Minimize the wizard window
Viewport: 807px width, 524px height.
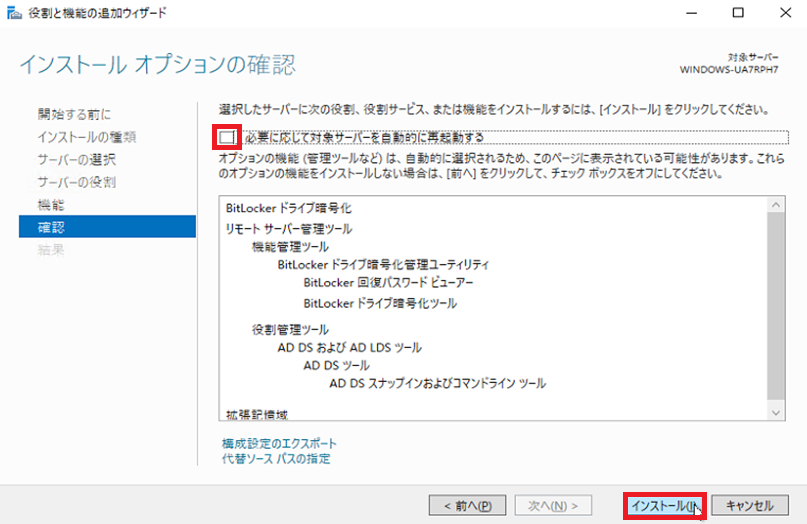pyautogui.click(x=692, y=14)
